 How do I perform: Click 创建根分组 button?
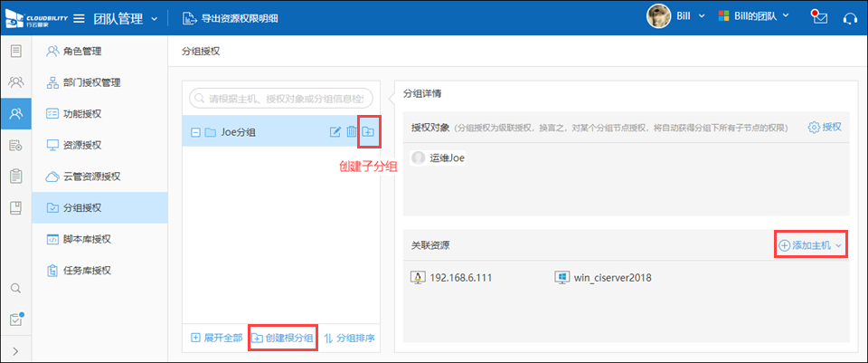click(x=283, y=339)
